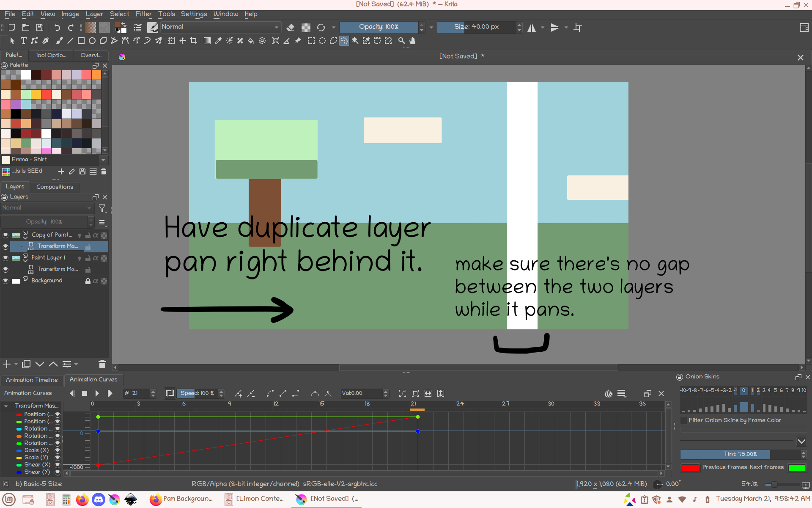Delete the selected layer with the trash icon
Screen dimensions: 812x508
pos(102,364)
